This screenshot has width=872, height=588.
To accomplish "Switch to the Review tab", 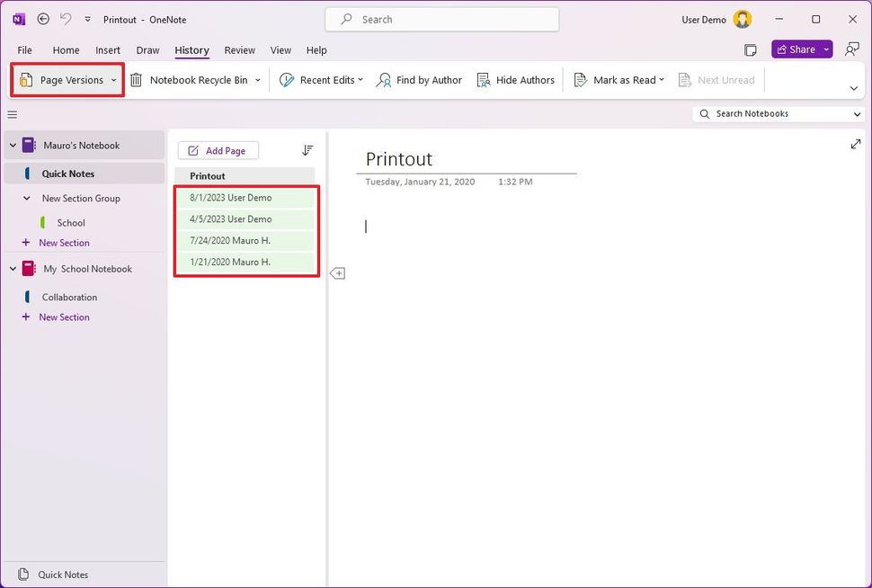I will point(239,50).
